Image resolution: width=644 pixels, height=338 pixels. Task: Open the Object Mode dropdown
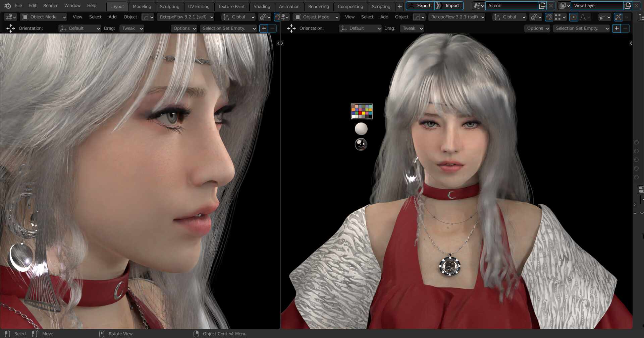tap(43, 17)
